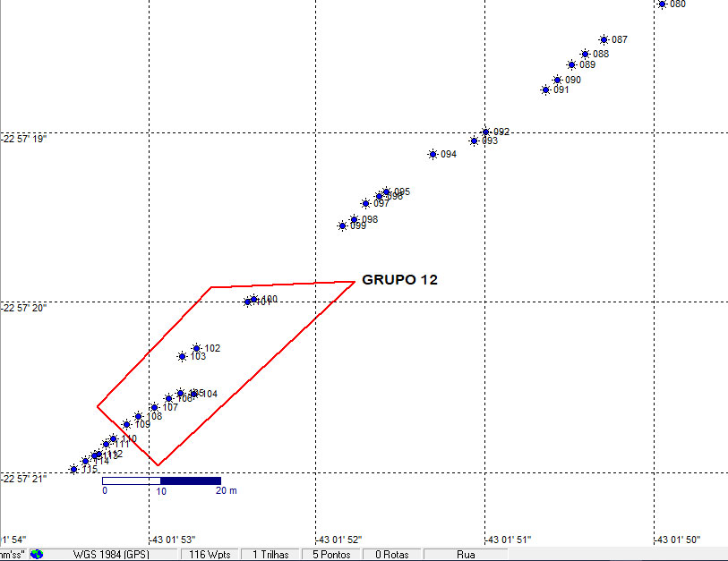Select waypoint 115 at the track end
Image resolution: width=728 pixels, height=561 pixels.
pos(73,469)
